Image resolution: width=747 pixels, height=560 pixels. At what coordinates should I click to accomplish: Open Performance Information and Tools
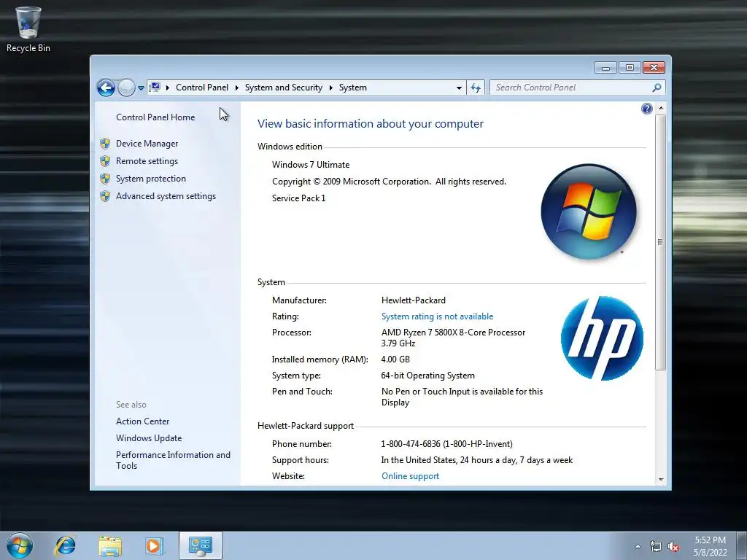pyautogui.click(x=173, y=461)
